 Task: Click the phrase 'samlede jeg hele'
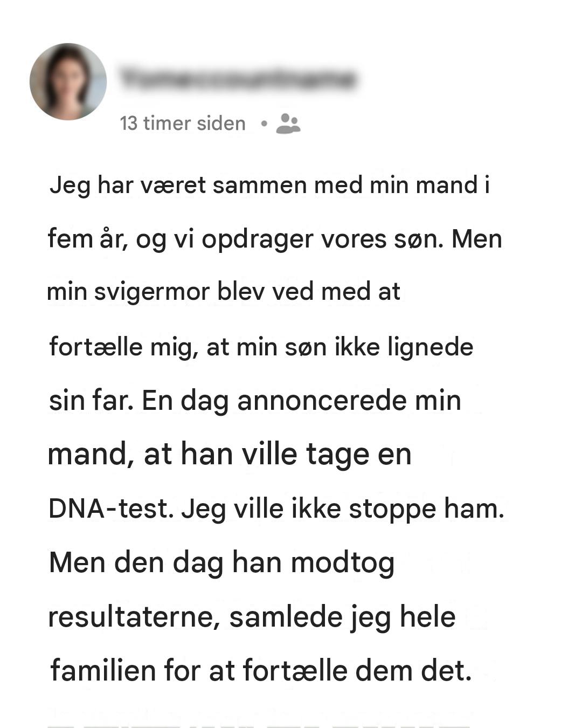pyautogui.click(x=342, y=617)
